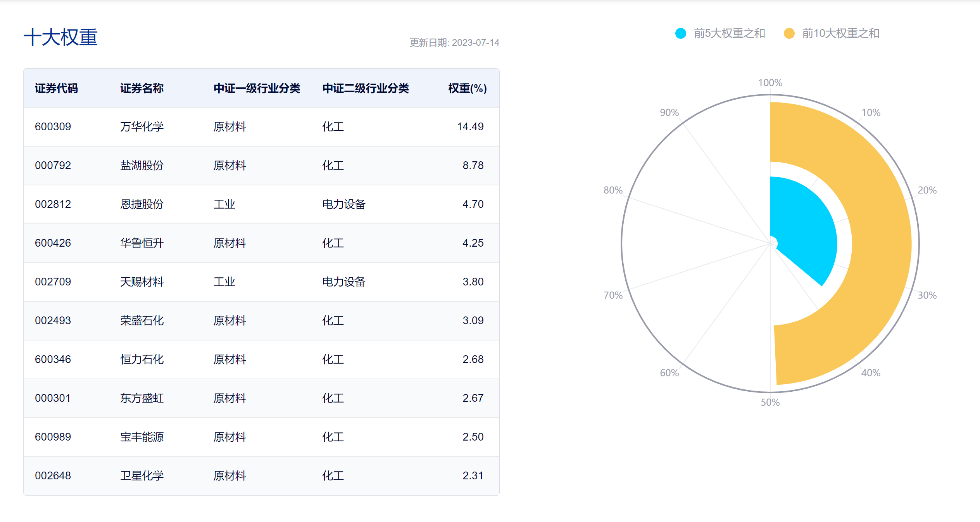980x522 pixels.
Task: Click the 荣盛石化 stock name
Action: (142, 321)
